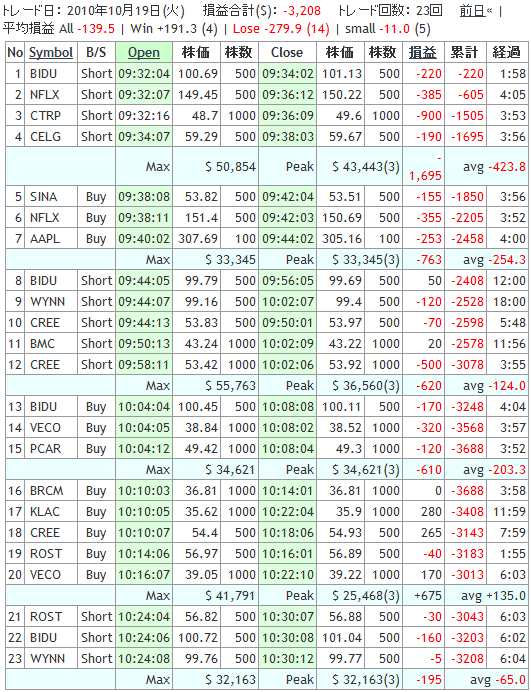Sort table by Symbol column header
This screenshot has height=692, width=531.
click(51, 53)
